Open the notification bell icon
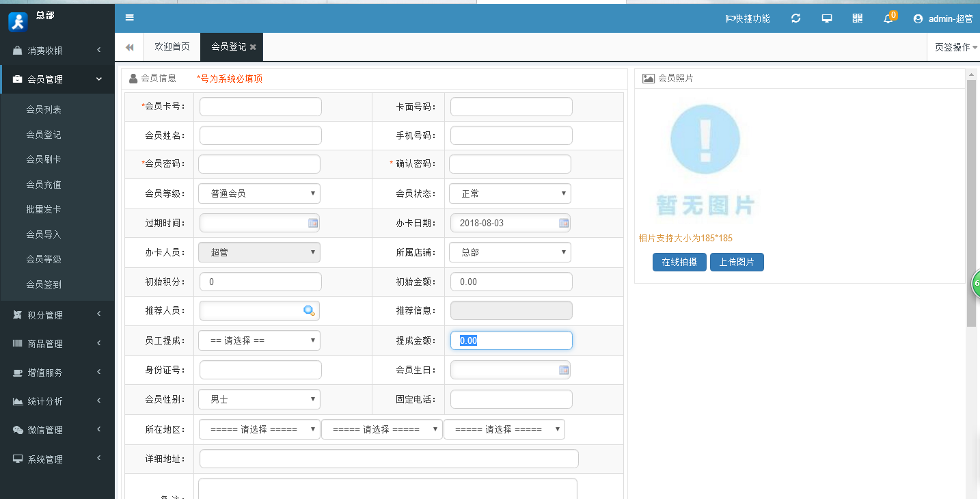 click(x=888, y=18)
